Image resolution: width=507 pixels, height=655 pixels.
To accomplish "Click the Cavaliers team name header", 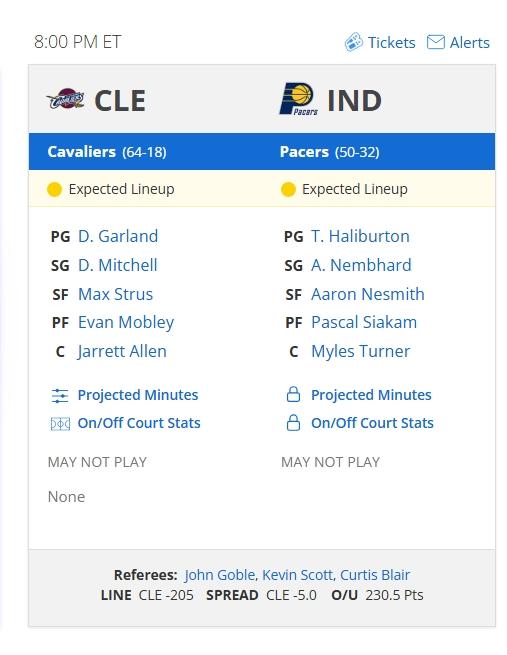I will point(81,152).
